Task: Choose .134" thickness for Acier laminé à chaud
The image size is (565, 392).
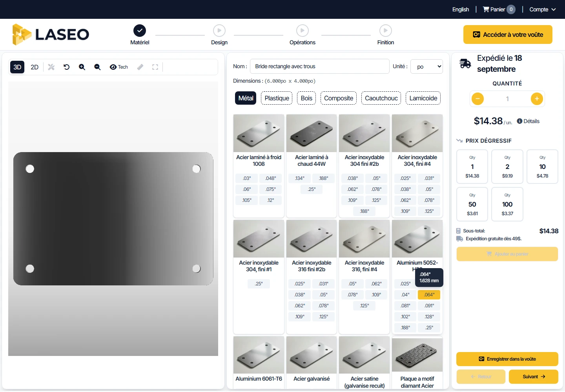Action: click(x=300, y=178)
